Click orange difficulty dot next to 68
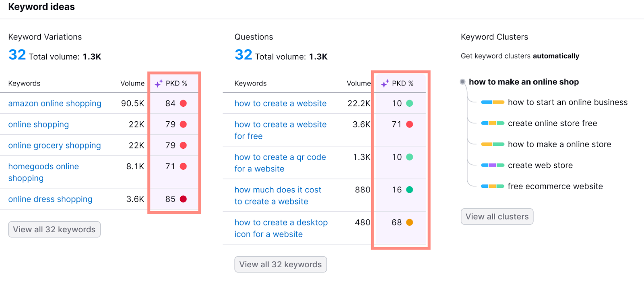Viewport: 644px width, 283px height. pyautogui.click(x=409, y=222)
